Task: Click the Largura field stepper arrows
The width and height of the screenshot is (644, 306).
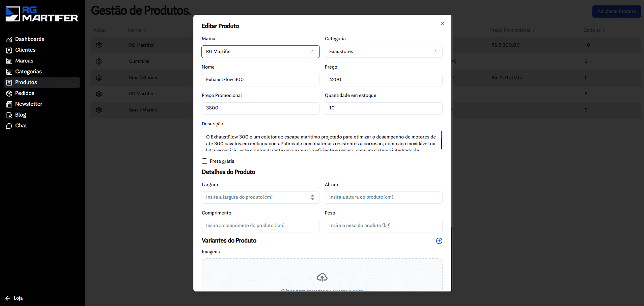Action: [x=312, y=197]
